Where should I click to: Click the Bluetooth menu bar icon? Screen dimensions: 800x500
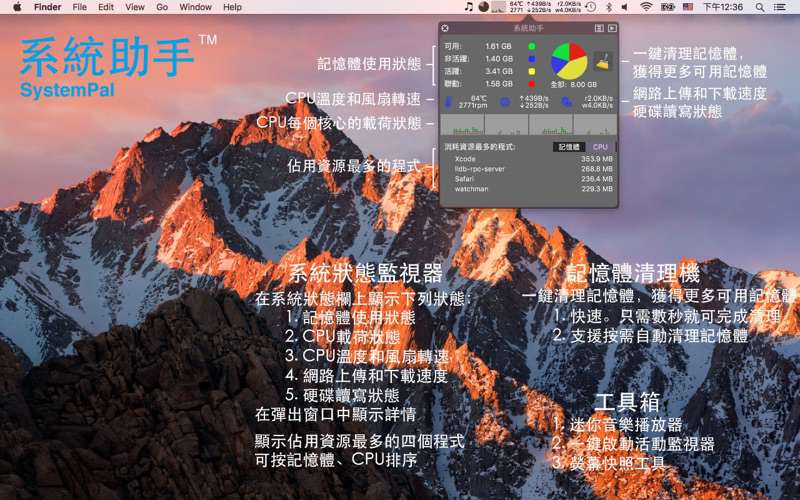point(609,7)
